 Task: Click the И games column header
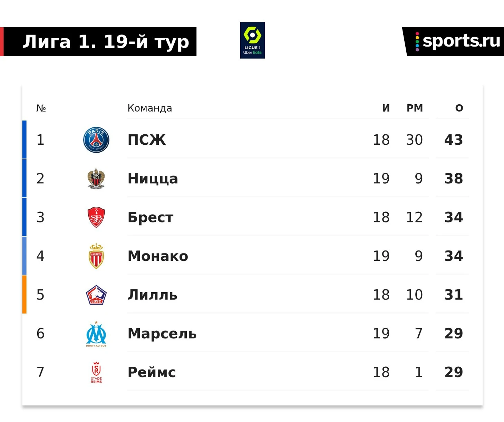point(386,108)
